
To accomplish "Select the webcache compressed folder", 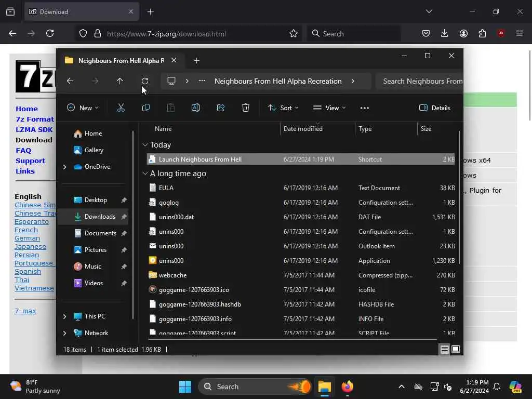I will coord(301,275).
